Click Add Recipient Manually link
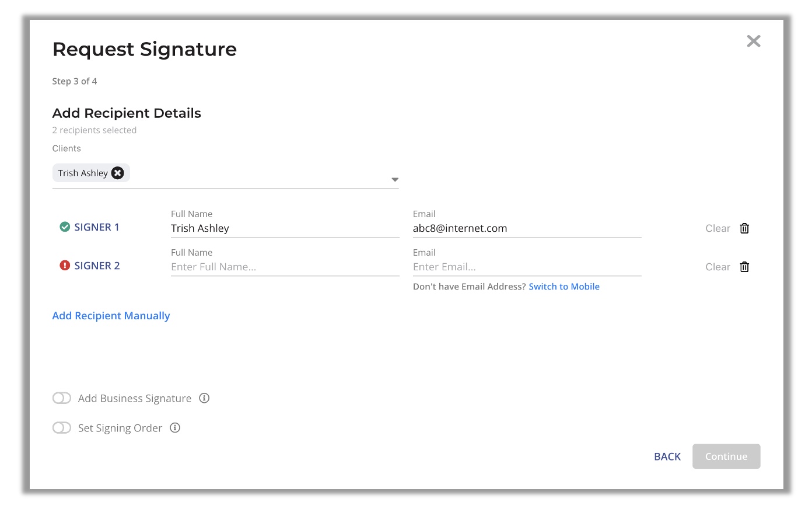812x516 pixels. pyautogui.click(x=111, y=316)
